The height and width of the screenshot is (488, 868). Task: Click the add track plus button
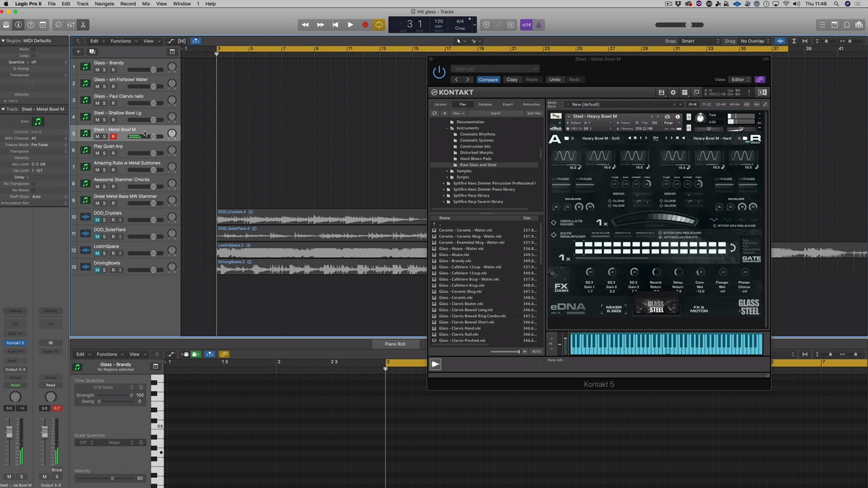click(x=78, y=52)
